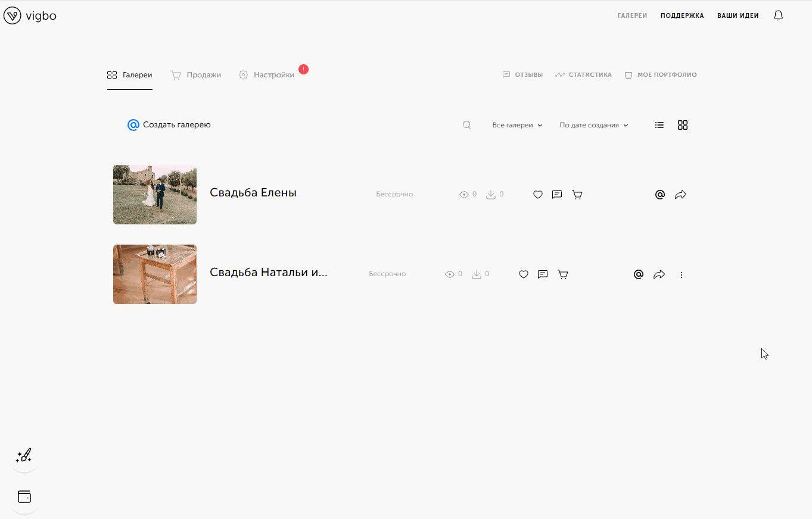The width and height of the screenshot is (812, 519).
Task: Open the Настройки tab
Action: (267, 75)
